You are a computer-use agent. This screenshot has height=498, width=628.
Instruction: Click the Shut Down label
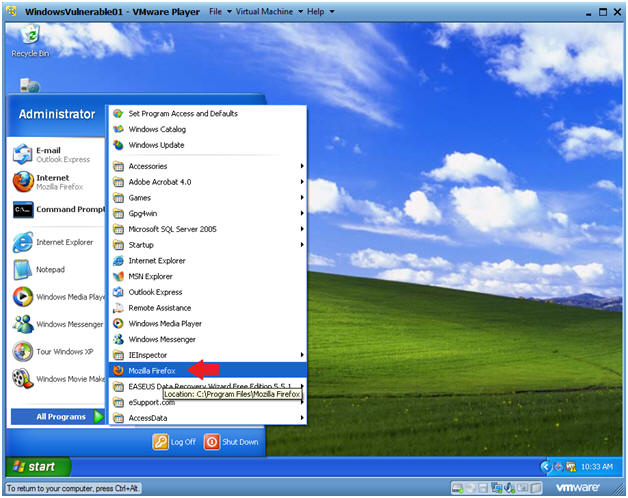coord(240,442)
